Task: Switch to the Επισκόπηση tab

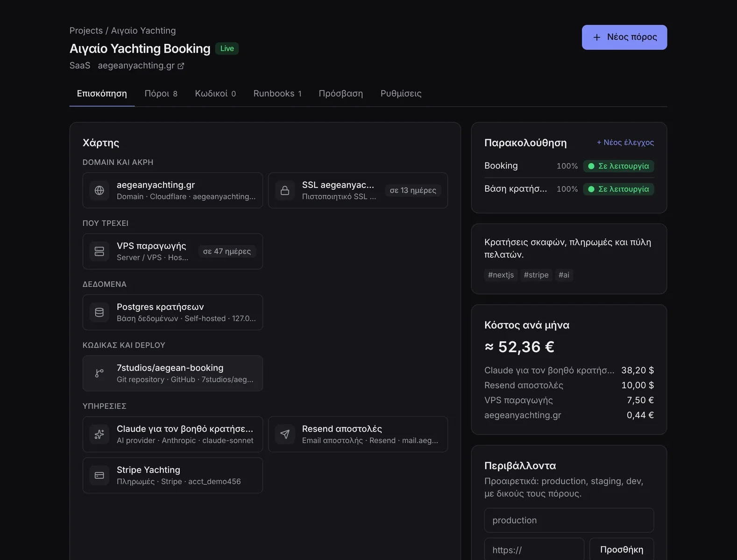Action: click(102, 93)
